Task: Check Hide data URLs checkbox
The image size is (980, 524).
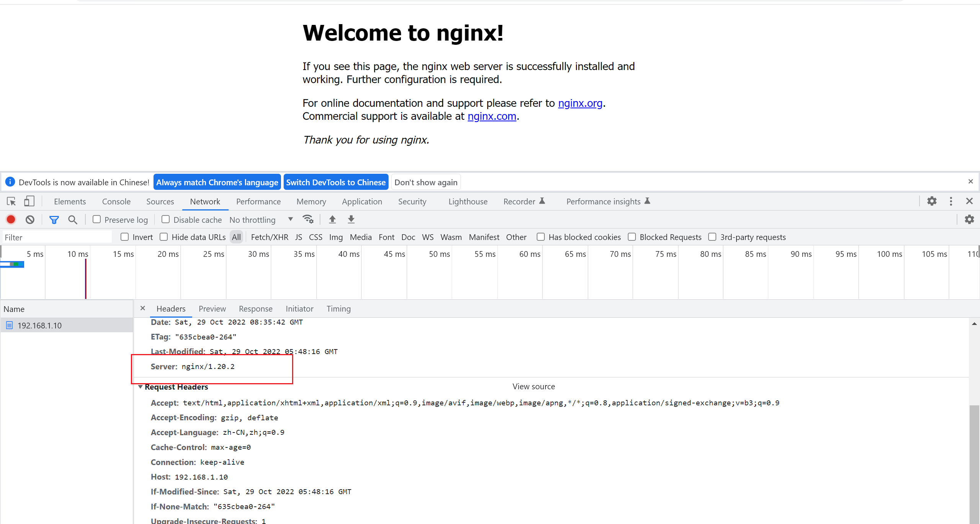Action: 164,237
